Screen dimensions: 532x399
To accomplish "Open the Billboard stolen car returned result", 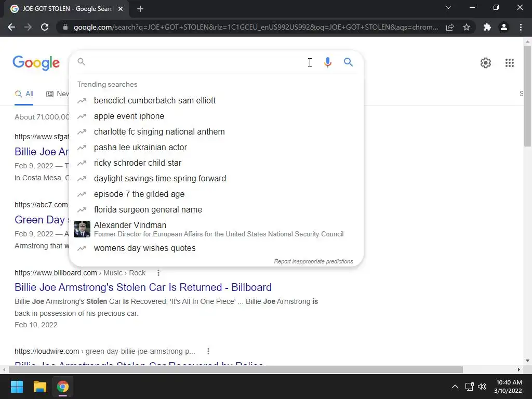I will (x=143, y=287).
